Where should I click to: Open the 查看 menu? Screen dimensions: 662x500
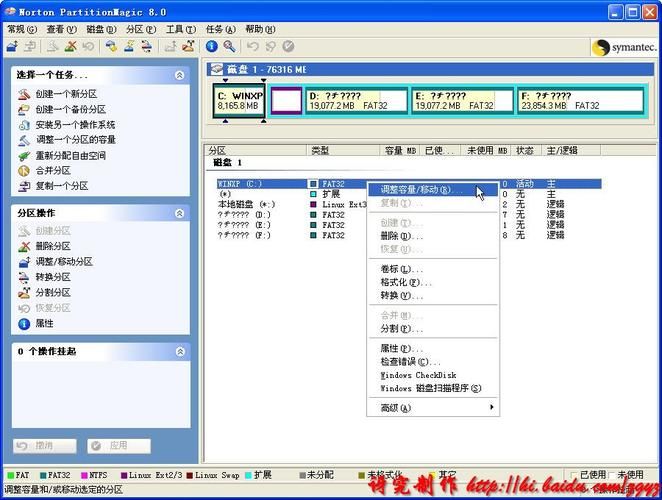point(62,29)
